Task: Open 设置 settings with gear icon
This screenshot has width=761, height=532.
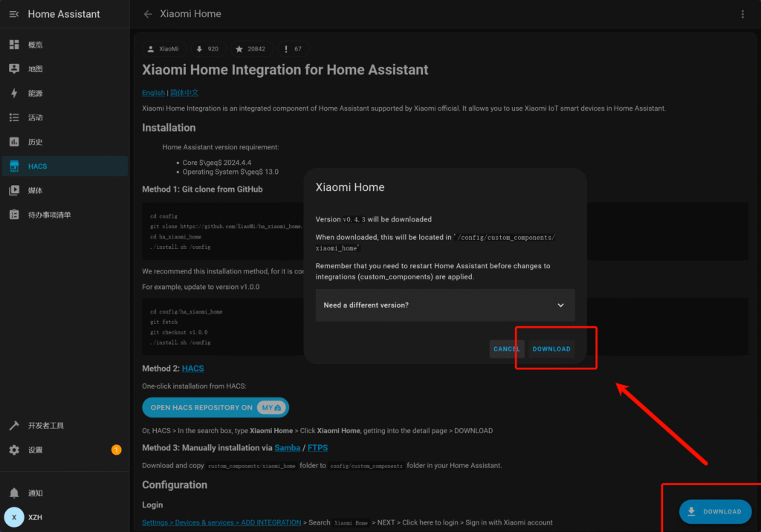Action: pos(14,450)
